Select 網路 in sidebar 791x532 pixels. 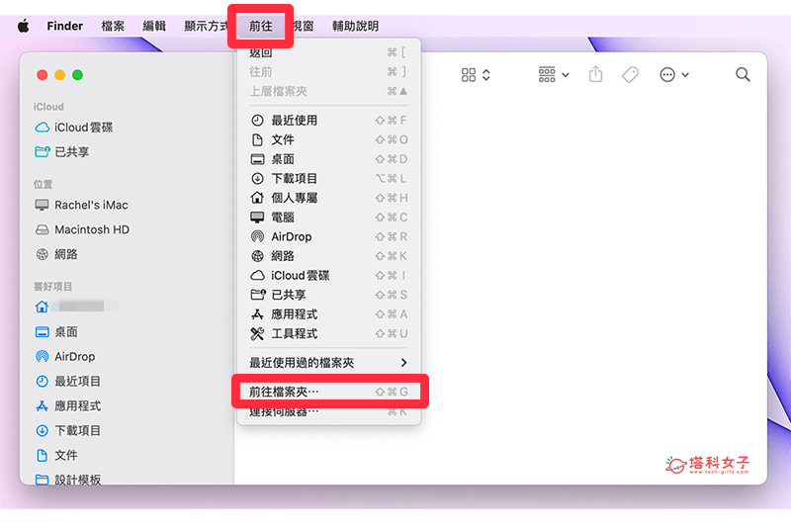(x=56, y=254)
